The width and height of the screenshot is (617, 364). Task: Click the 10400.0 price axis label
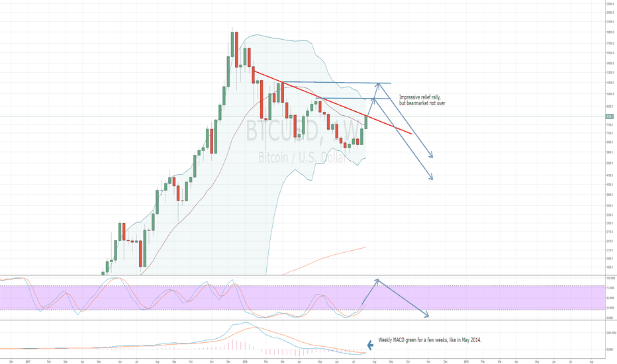(x=610, y=94)
